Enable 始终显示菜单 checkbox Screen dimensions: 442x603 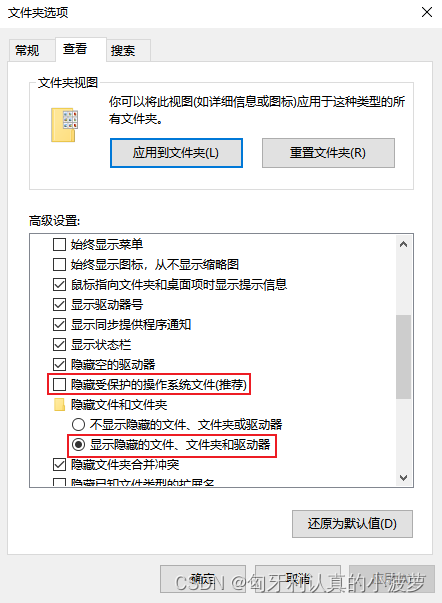click(59, 244)
